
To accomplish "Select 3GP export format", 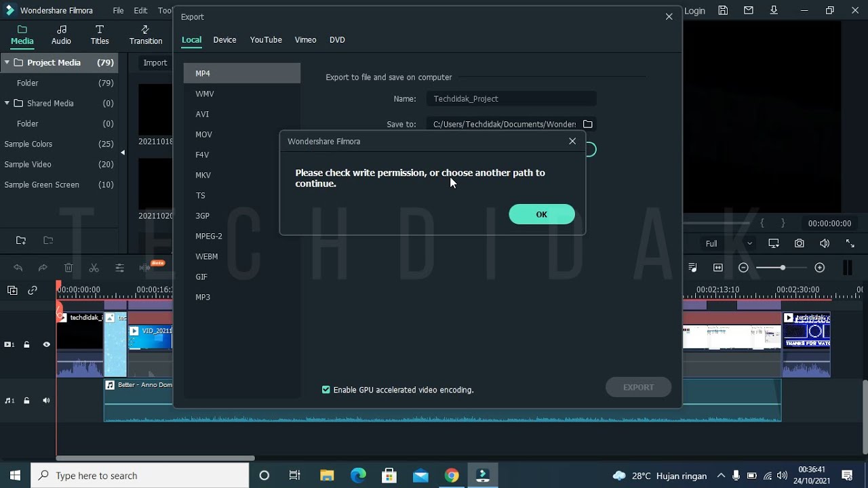I will click(241, 216).
